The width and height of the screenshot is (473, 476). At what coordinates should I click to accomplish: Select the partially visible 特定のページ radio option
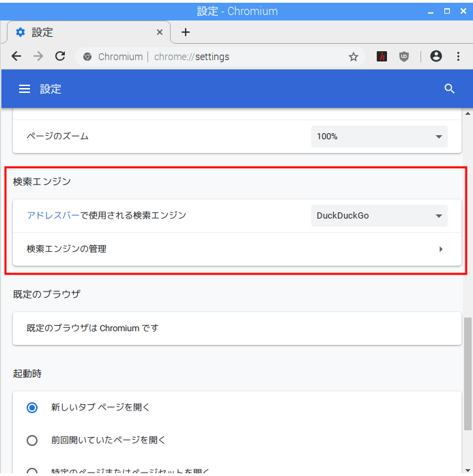[x=32, y=471]
